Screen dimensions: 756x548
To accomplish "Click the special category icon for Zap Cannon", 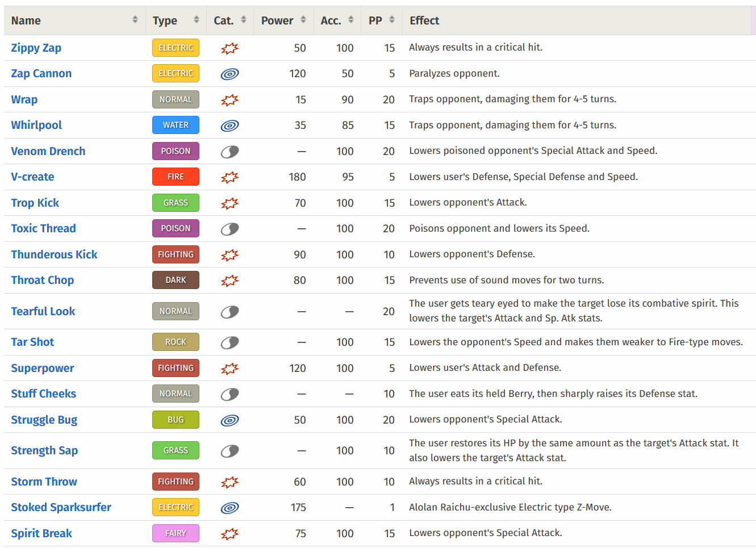I will [229, 74].
